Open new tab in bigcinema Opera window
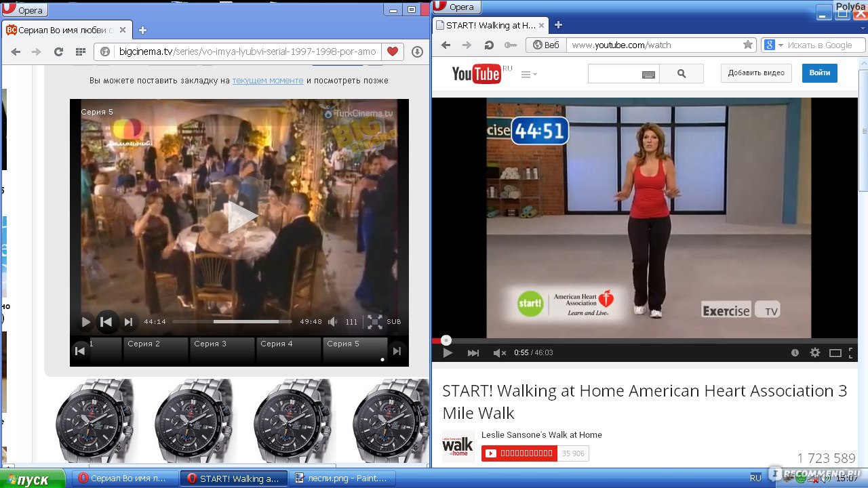Screen dimensions: 868x488 click(142, 30)
